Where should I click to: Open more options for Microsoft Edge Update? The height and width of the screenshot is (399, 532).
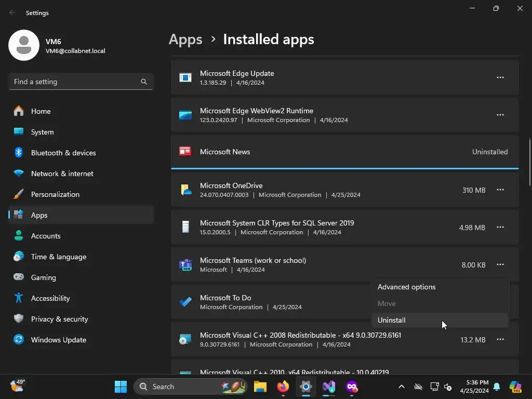point(500,78)
